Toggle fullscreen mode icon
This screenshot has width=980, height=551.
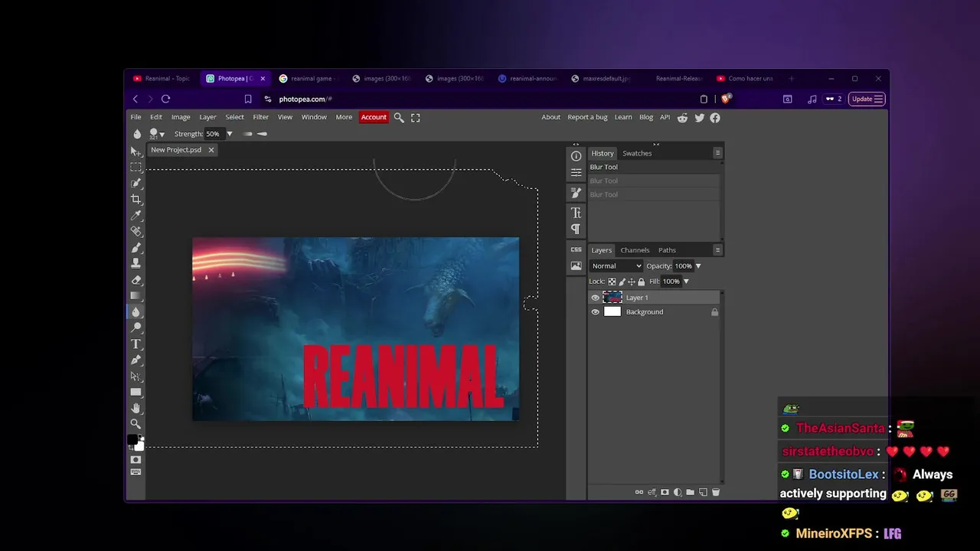(416, 118)
